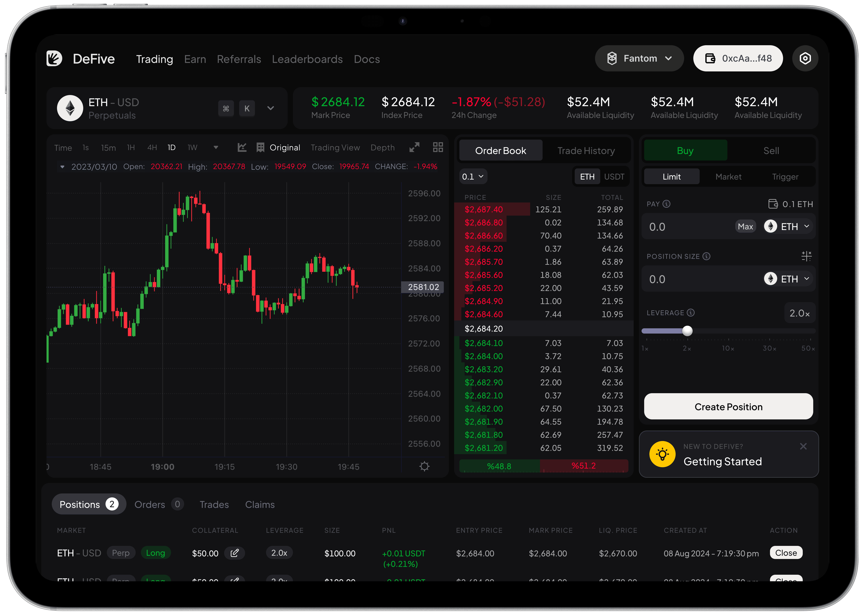
Task: Expand the ETH-USD market selector chevron
Action: pyautogui.click(x=270, y=109)
